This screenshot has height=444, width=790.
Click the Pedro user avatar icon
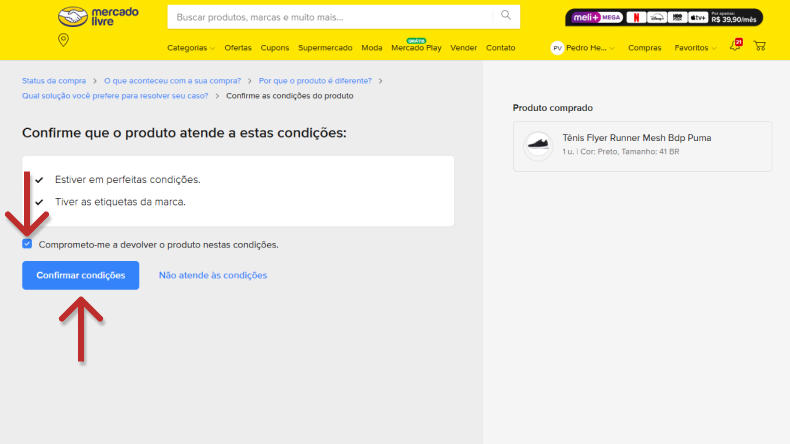click(557, 48)
